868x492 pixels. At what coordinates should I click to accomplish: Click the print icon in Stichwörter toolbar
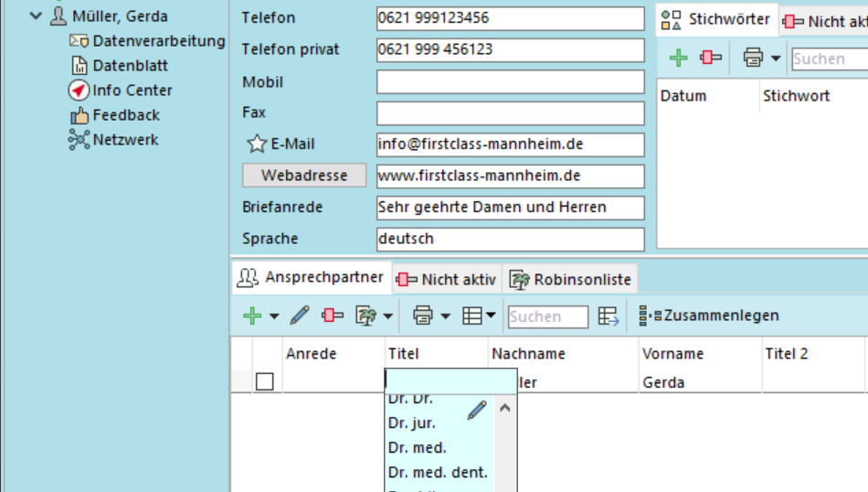(x=753, y=59)
